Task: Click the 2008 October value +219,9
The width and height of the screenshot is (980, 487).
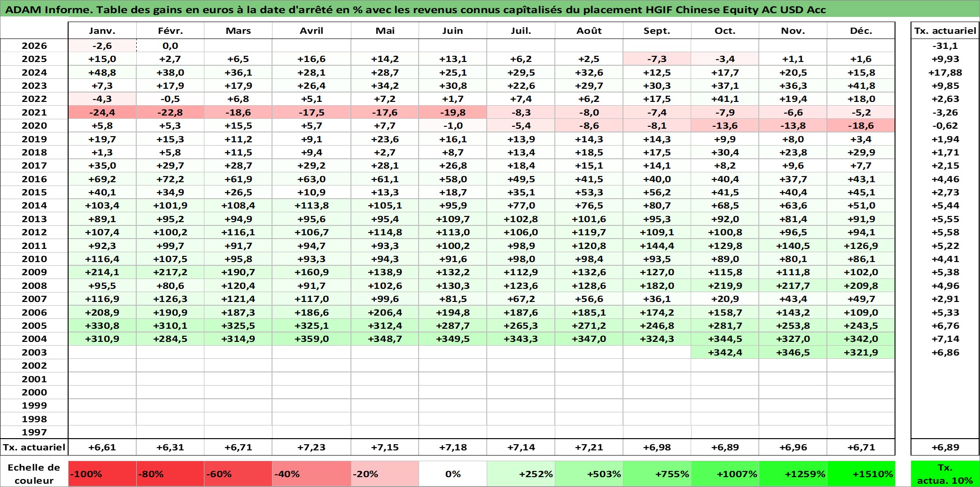Action: [725, 286]
